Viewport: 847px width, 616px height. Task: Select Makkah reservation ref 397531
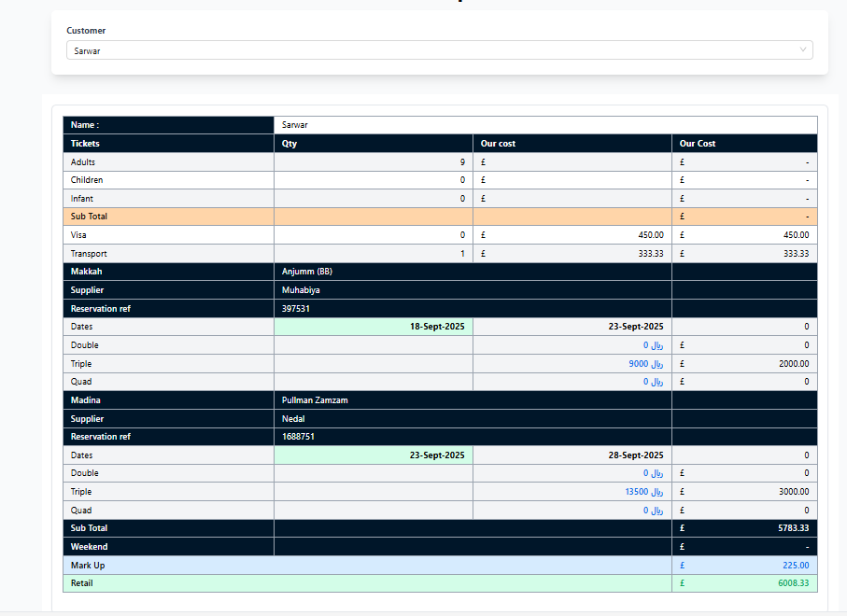point(296,308)
